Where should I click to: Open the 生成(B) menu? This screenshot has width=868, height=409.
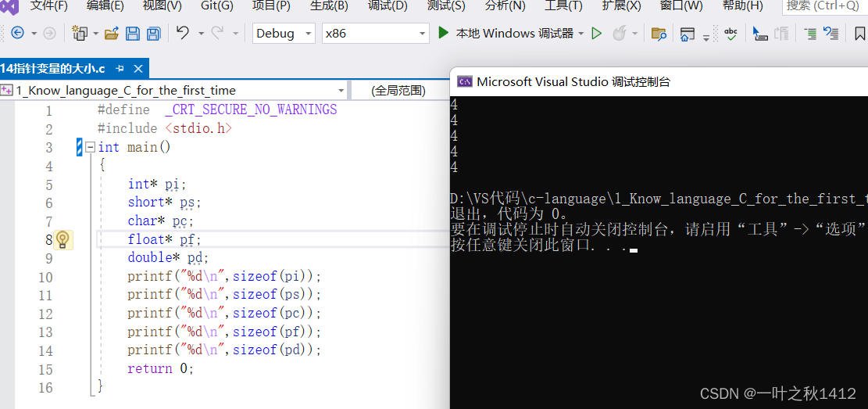[329, 6]
